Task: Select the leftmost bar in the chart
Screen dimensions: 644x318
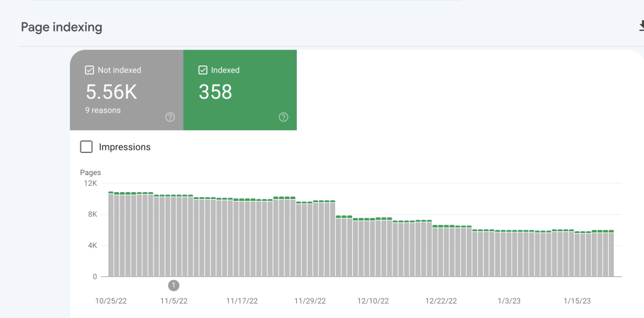Action: tap(111, 234)
